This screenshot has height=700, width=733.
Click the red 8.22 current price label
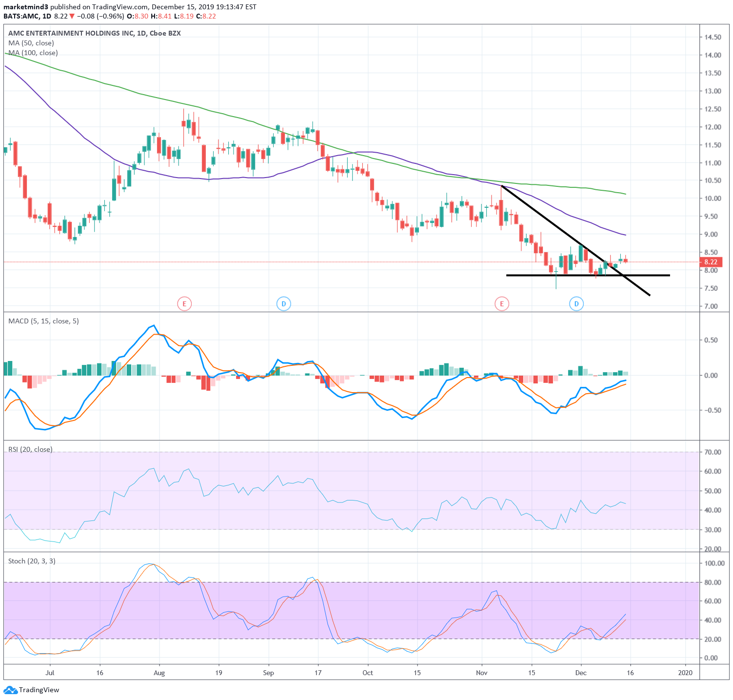click(711, 262)
